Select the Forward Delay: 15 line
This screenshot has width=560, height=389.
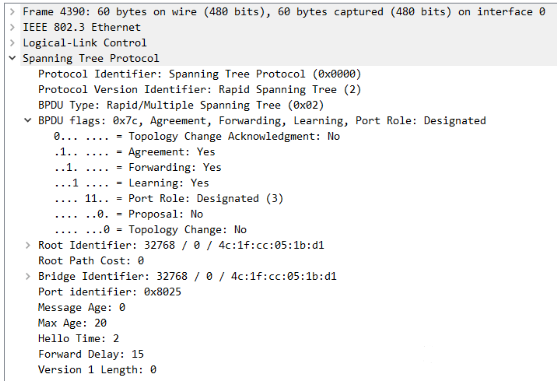91,354
